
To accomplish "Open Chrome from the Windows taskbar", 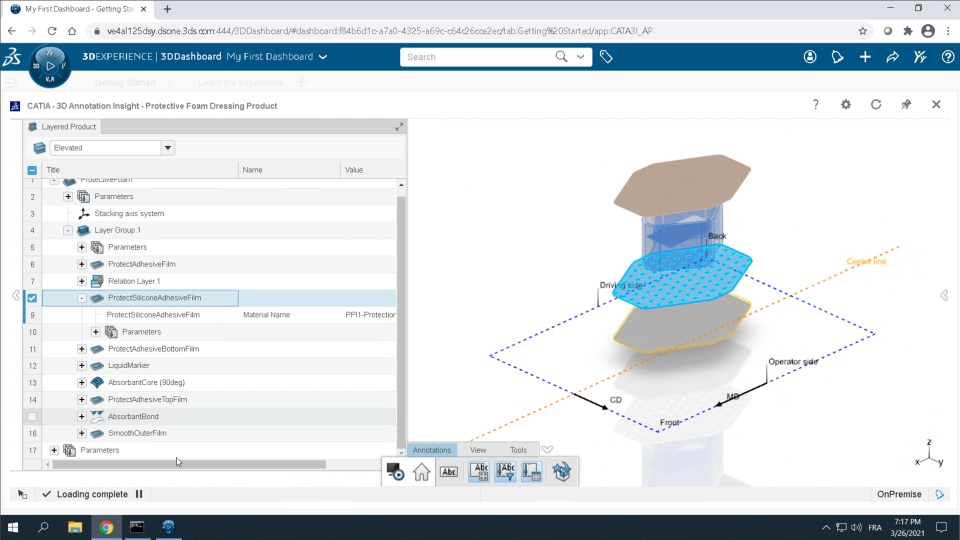I will point(106,527).
